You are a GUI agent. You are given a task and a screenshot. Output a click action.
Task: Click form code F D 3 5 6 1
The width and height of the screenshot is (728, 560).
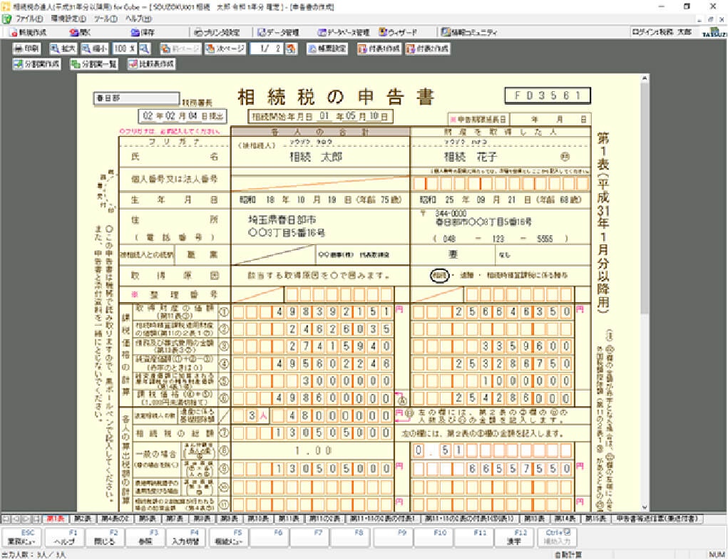[x=548, y=95]
